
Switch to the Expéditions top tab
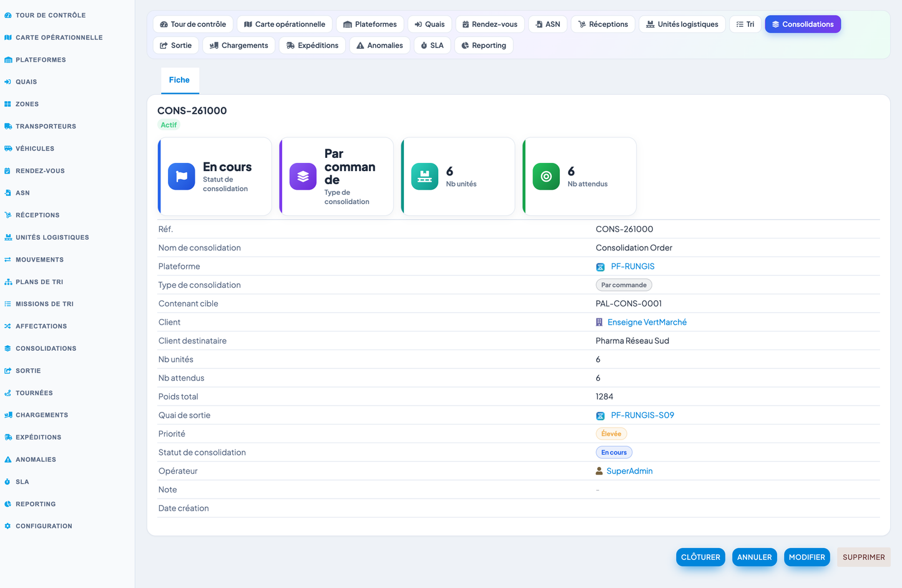pyautogui.click(x=312, y=46)
